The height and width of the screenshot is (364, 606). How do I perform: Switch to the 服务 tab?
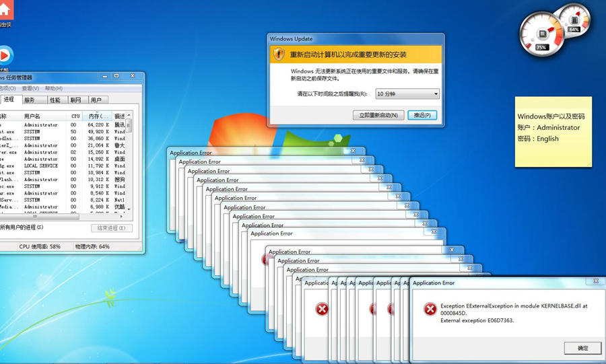(x=30, y=100)
